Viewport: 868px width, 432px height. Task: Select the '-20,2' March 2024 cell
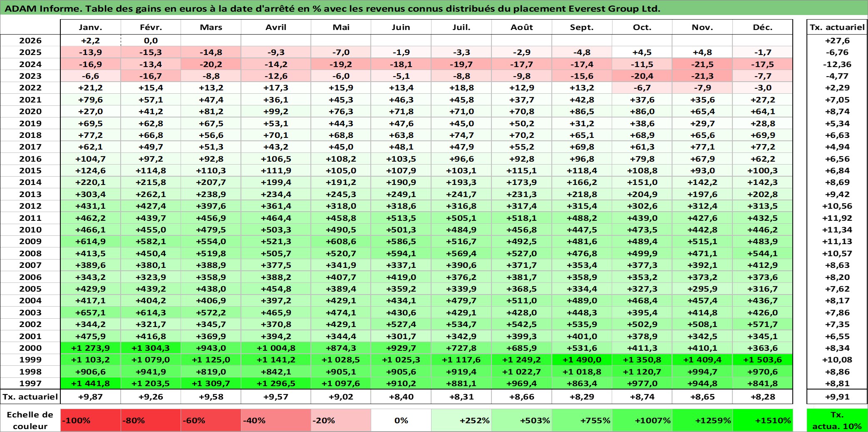coord(211,64)
